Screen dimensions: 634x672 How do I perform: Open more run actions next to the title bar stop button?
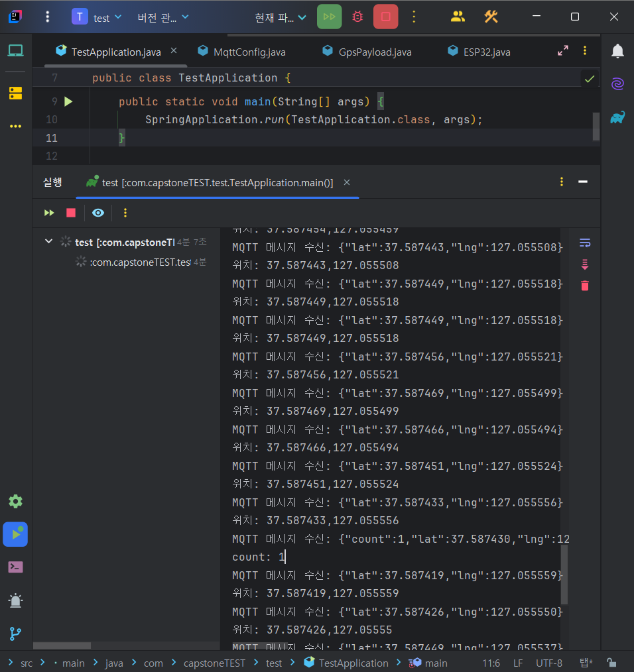point(414,17)
